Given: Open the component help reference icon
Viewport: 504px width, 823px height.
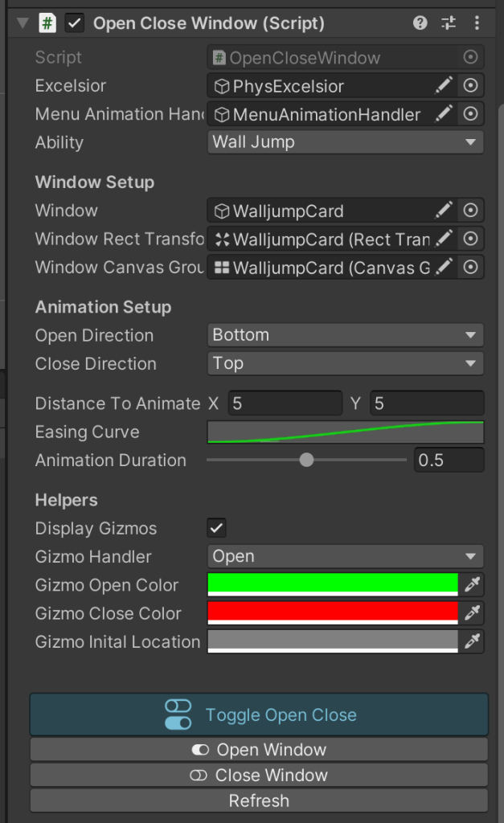Looking at the screenshot, I should tap(420, 23).
